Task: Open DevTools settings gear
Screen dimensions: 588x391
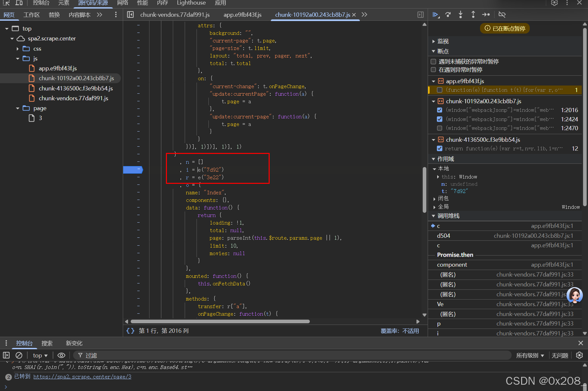Action: click(x=554, y=3)
